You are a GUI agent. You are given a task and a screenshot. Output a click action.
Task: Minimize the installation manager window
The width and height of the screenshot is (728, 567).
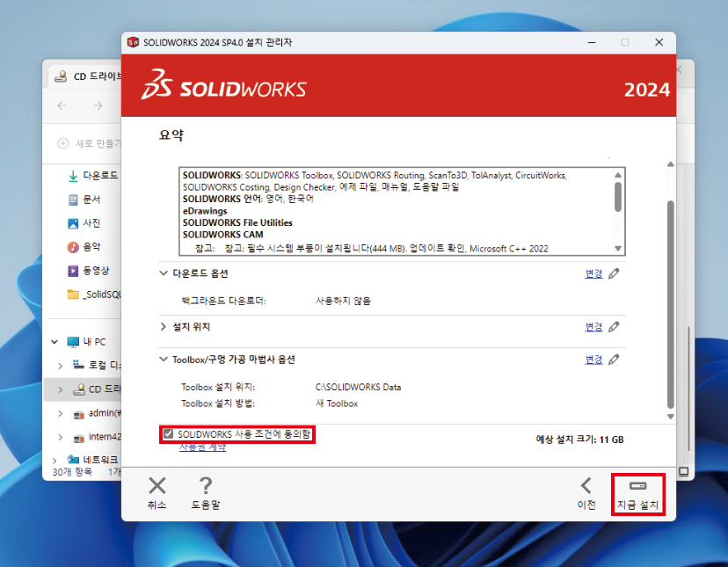coord(592,42)
